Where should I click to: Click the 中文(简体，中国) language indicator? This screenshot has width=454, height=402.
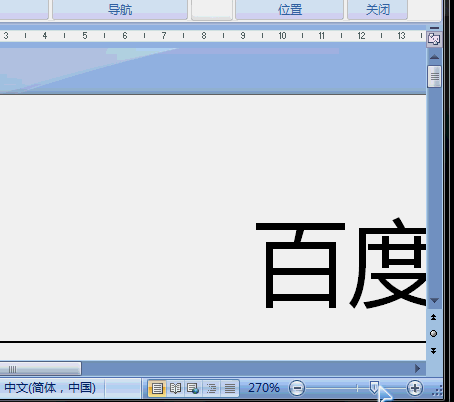point(50,388)
